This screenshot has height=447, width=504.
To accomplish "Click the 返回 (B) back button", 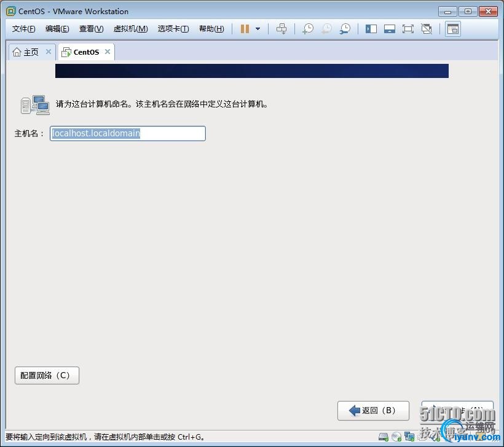I will [373, 410].
